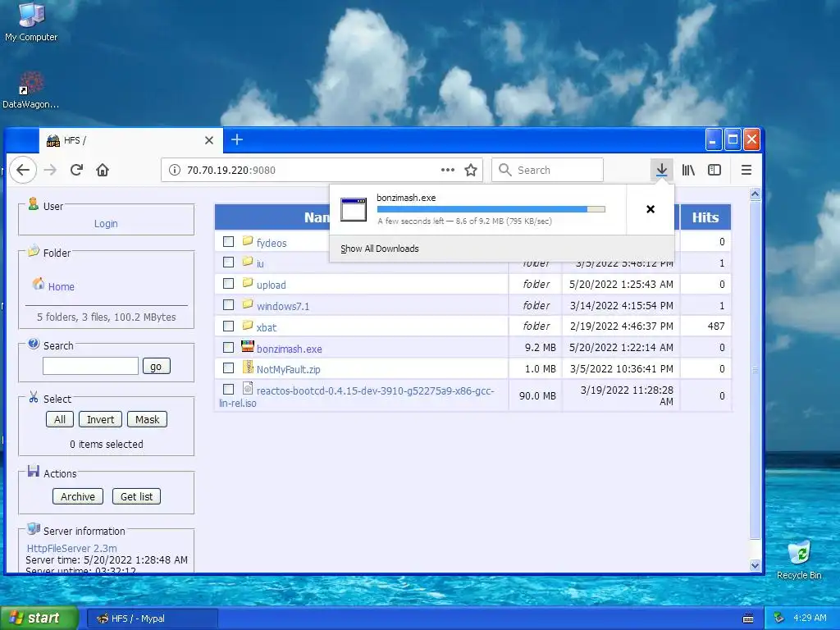840x630 pixels.
Task: Click the 4:29 AM taskbar clock
Action: pos(810,619)
